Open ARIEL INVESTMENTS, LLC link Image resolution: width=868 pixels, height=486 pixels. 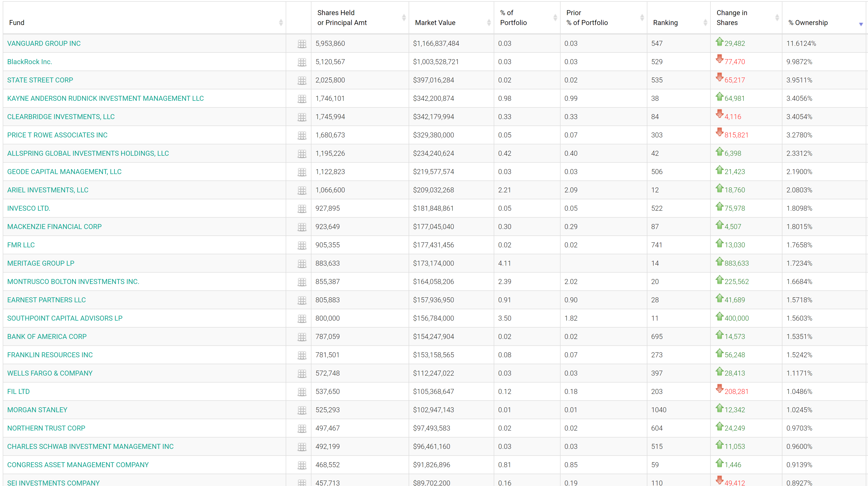click(48, 190)
